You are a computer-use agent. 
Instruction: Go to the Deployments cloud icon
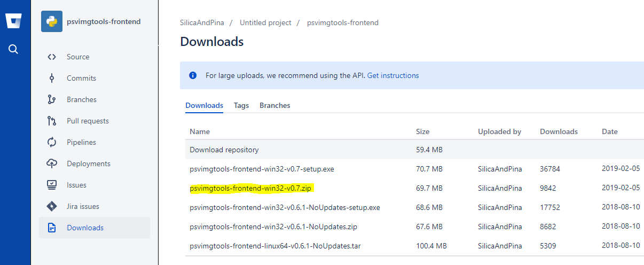[x=52, y=163]
